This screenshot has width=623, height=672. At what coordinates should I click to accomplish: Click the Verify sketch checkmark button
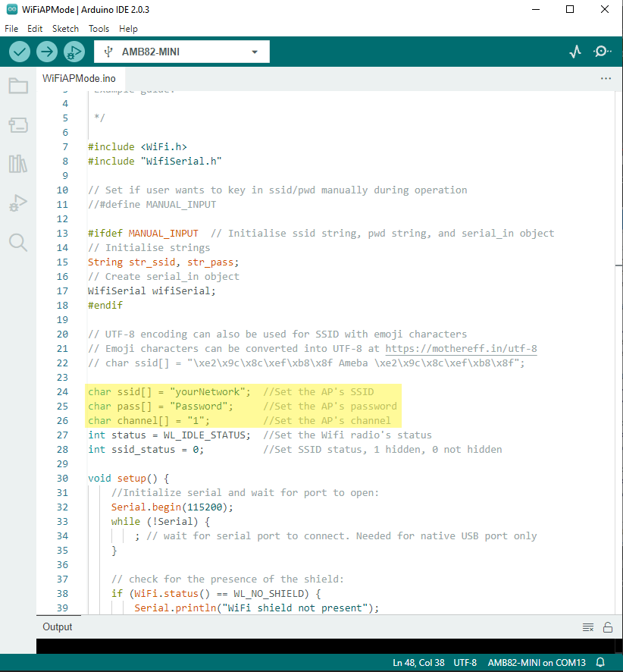pos(20,52)
